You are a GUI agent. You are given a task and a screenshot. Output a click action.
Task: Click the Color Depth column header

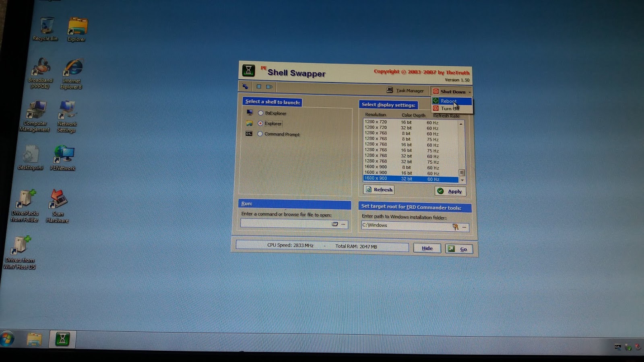tap(413, 115)
